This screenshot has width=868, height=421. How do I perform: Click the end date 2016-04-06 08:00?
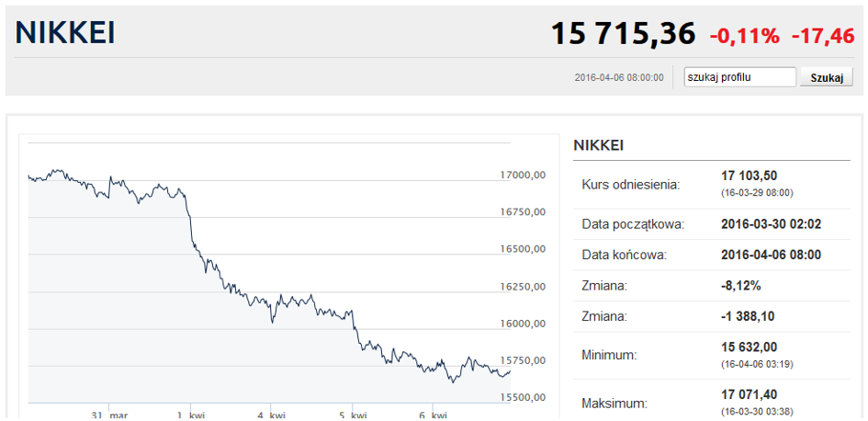772,255
